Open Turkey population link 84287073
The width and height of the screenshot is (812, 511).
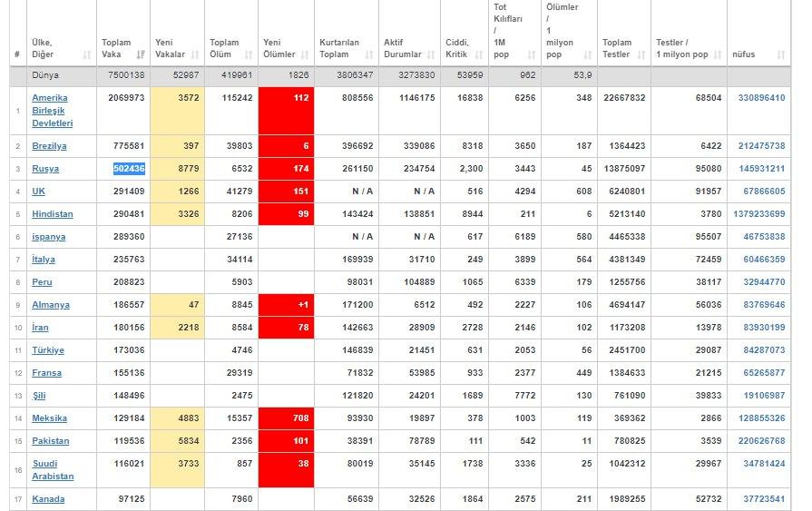click(764, 350)
